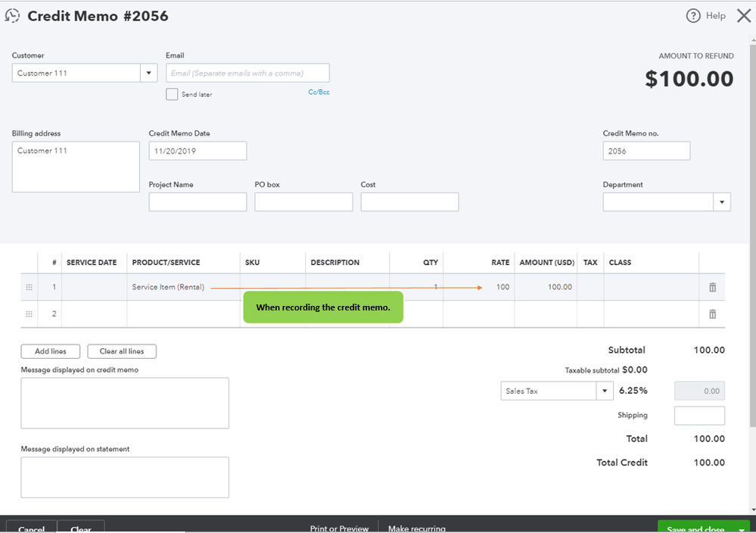
Task: Click the 6.25% tax rate text
Action: [x=633, y=391]
